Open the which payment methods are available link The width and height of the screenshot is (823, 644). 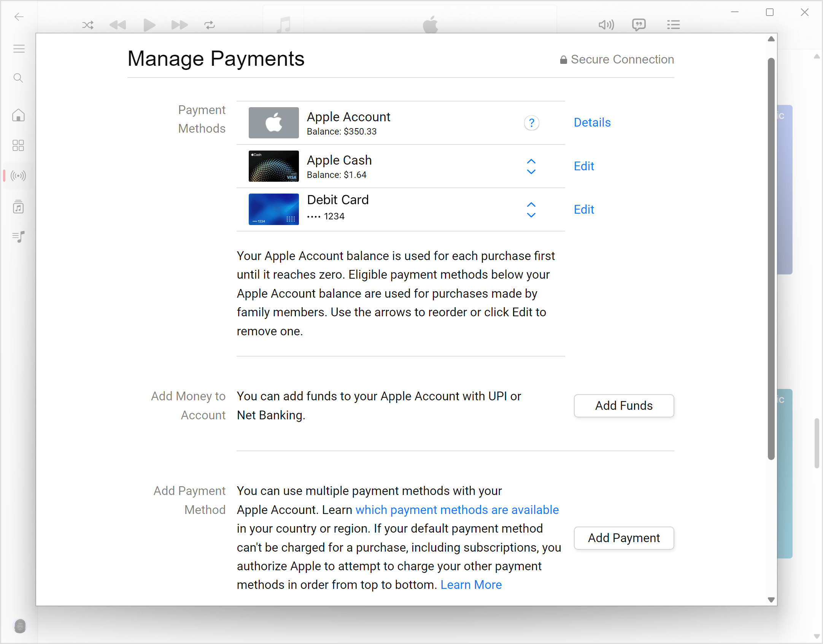(457, 510)
